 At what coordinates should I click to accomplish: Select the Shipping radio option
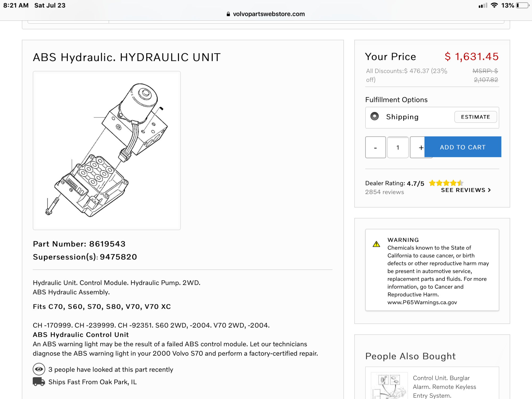coord(375,116)
